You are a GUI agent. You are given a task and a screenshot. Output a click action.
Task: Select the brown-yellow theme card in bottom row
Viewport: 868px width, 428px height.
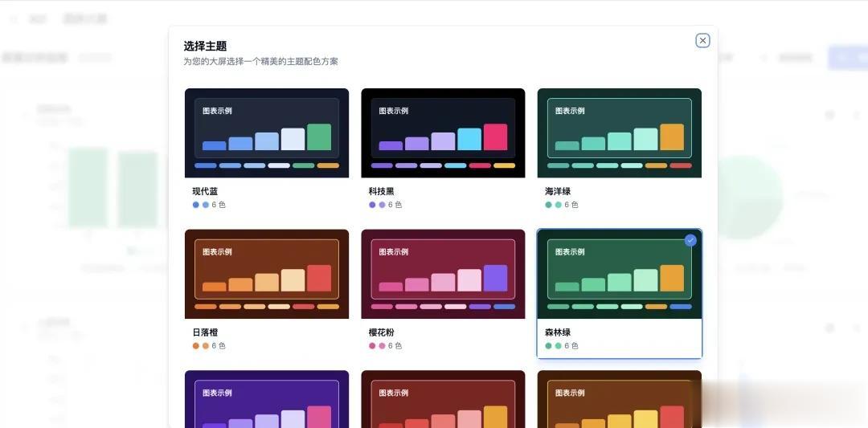(x=620, y=399)
